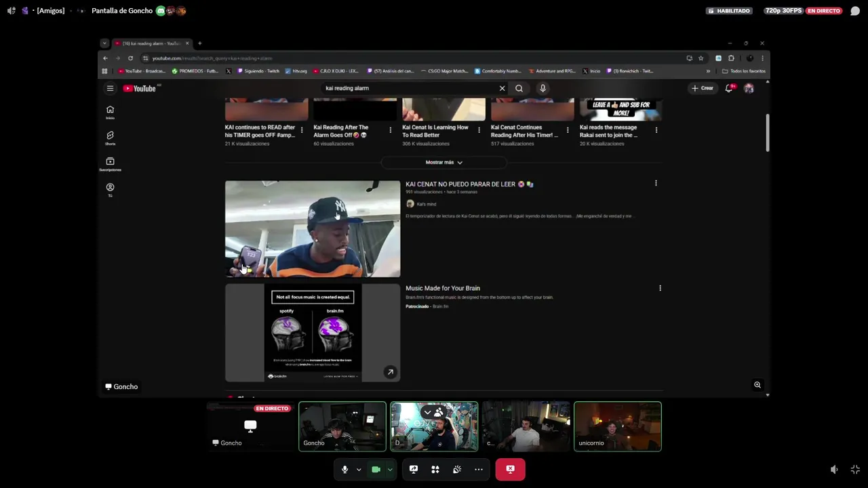Click the speaker icon beside Amigos
The image size is (868, 488).
[12, 11]
